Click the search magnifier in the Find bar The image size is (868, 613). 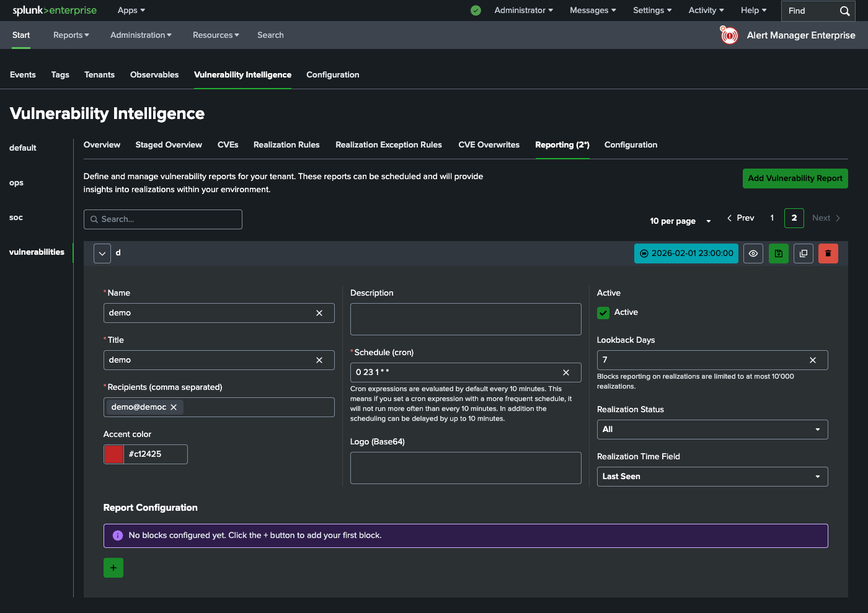click(x=844, y=11)
